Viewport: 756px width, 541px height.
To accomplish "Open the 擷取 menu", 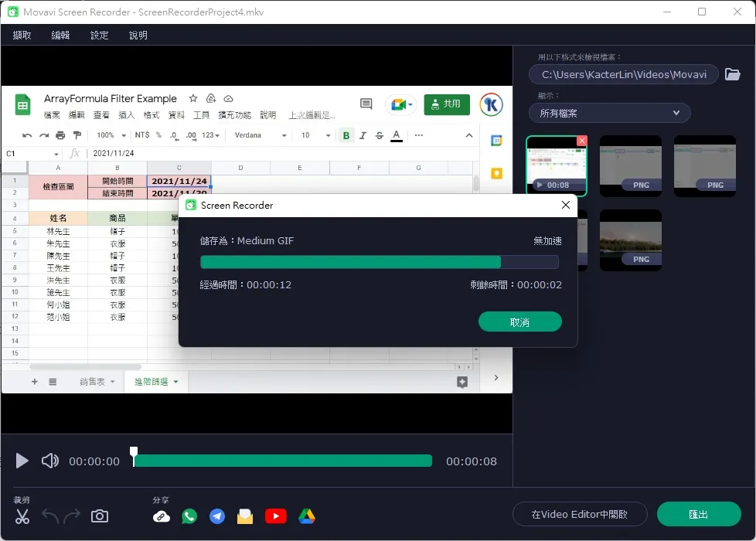I will coord(22,36).
